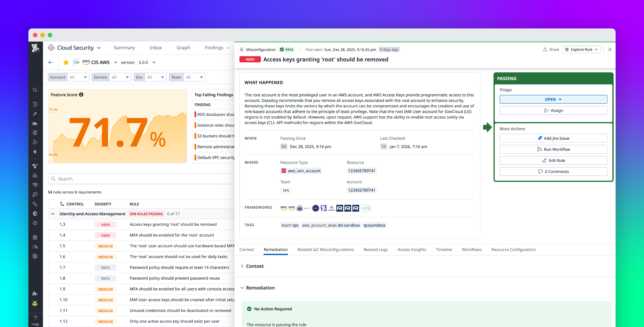Open the Security shield icon in the sidebar
Viewport: 644px width, 327px height.
point(35,213)
